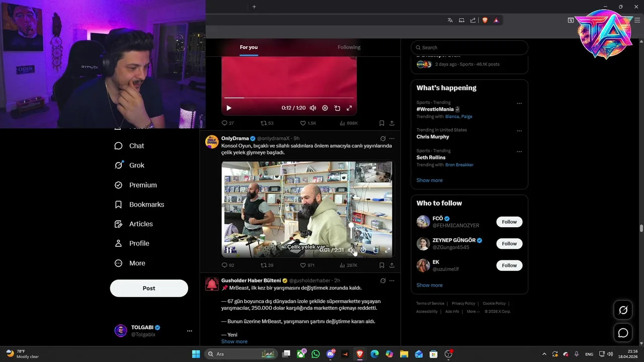This screenshot has height=362, width=644.
Task: Like the post with 1.5K likes
Action: [x=308, y=123]
